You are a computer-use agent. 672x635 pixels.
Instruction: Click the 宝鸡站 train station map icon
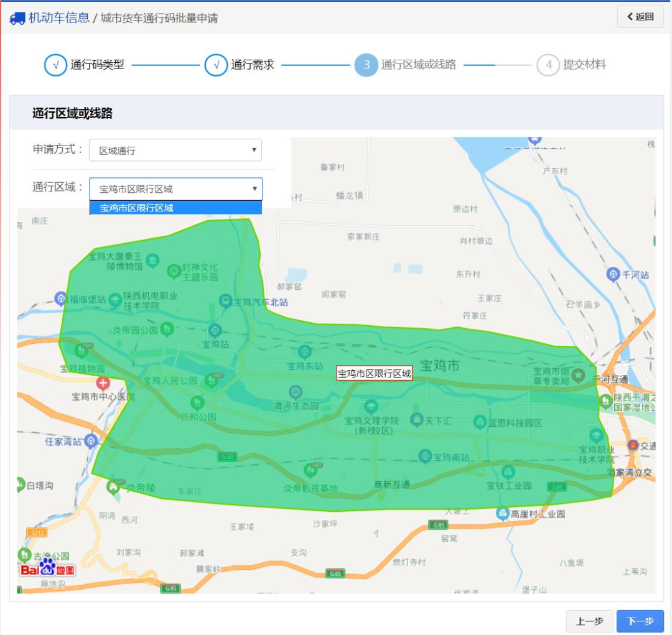[215, 330]
